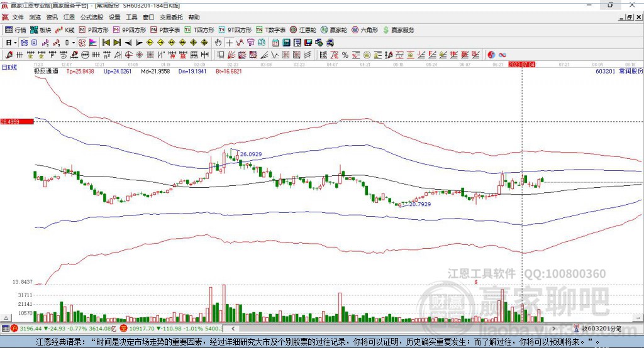Select the Gann fan lines tool
Viewport: 644px width, 348px height.
[231, 55]
